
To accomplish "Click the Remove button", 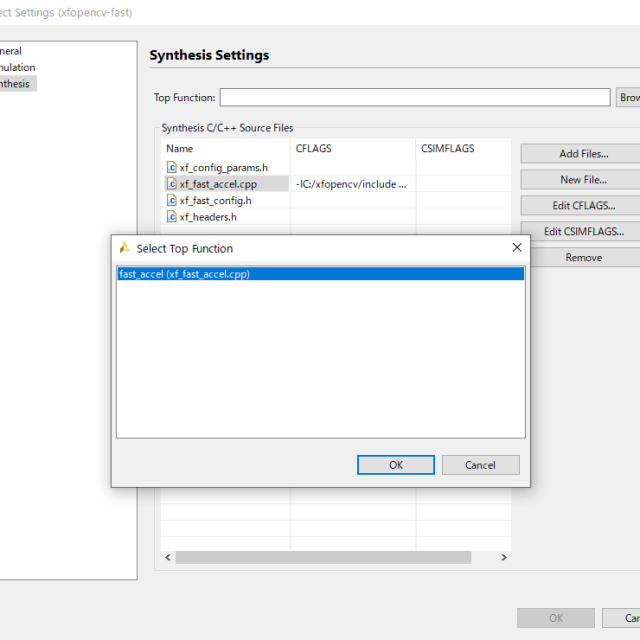I will [583, 257].
